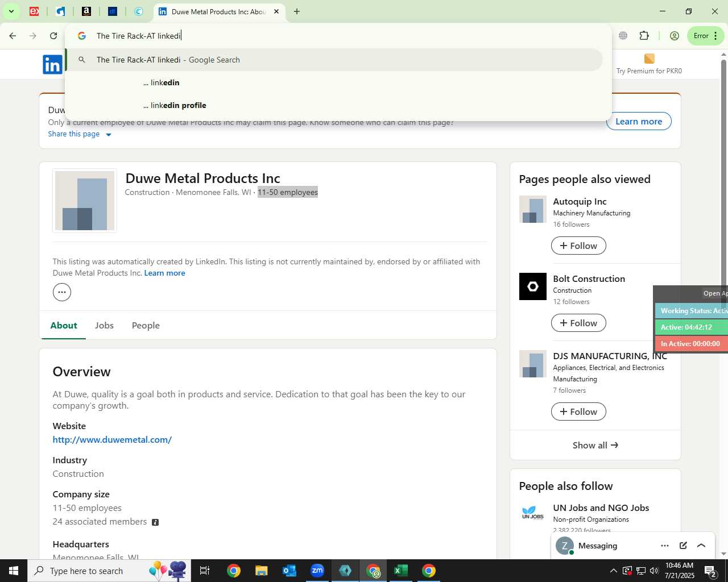
Task: Click the Duwe Metal Products company logo
Action: (85, 201)
